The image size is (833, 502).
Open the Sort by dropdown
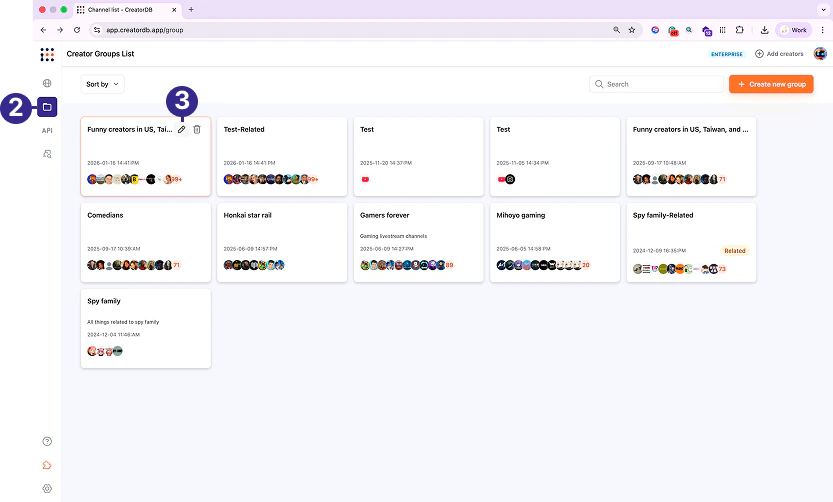click(103, 84)
